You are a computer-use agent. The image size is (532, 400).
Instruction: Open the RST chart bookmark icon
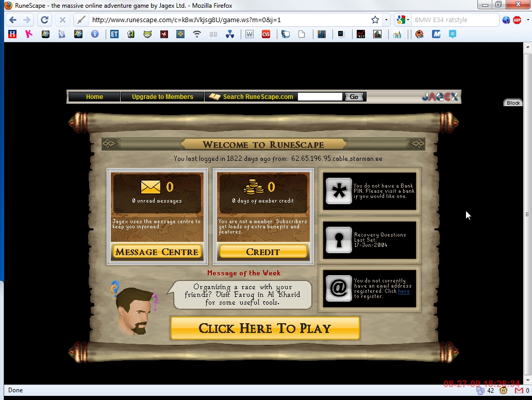361,34
